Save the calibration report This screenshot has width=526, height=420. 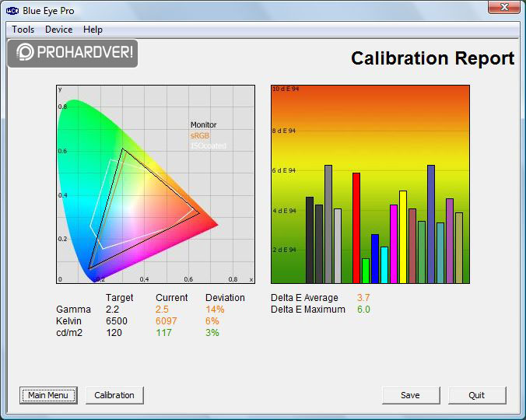point(410,395)
